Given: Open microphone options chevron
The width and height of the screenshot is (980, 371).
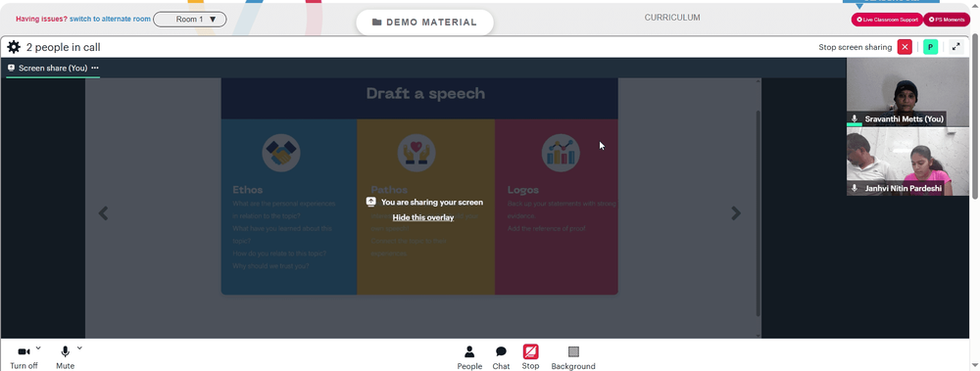Looking at the screenshot, I should tap(79, 348).
